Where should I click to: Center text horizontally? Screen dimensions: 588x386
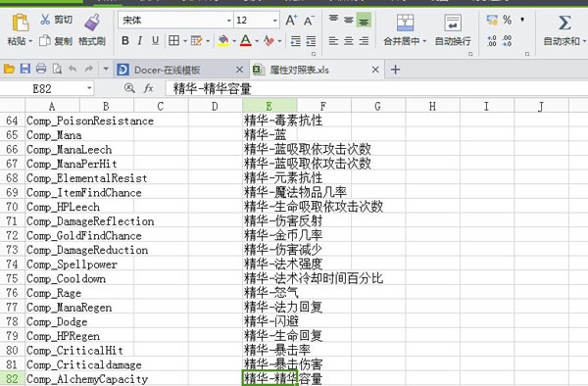[x=349, y=41]
